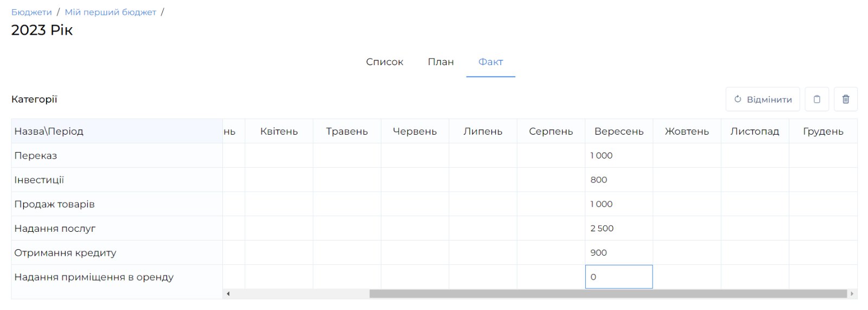Click Надання послуг cell showing 2 500
Image resolution: width=868 pixels, height=310 pixels.
click(618, 228)
